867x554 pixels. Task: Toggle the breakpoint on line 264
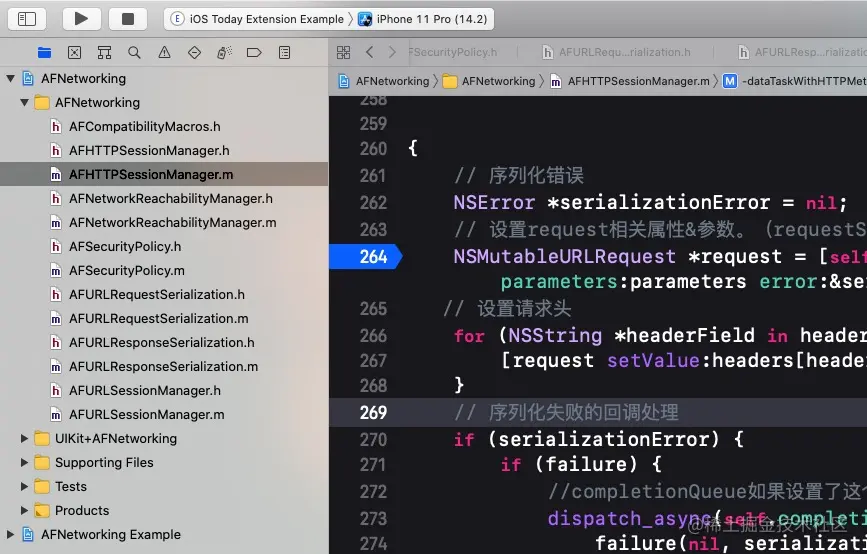(x=366, y=257)
